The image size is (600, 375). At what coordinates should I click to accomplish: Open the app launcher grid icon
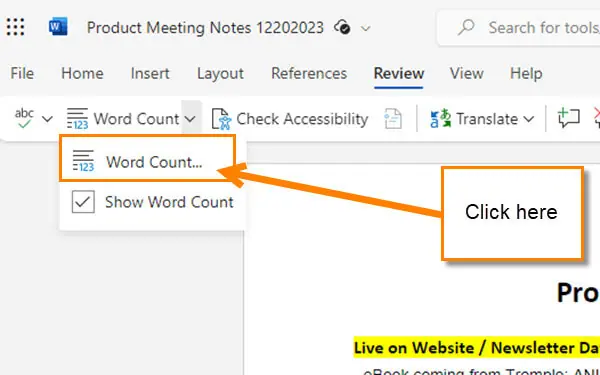[15, 27]
